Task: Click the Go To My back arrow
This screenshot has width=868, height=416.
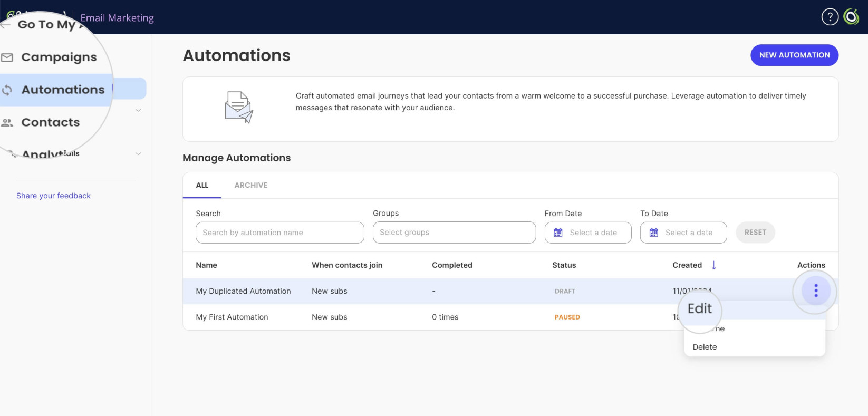Action: [5, 25]
